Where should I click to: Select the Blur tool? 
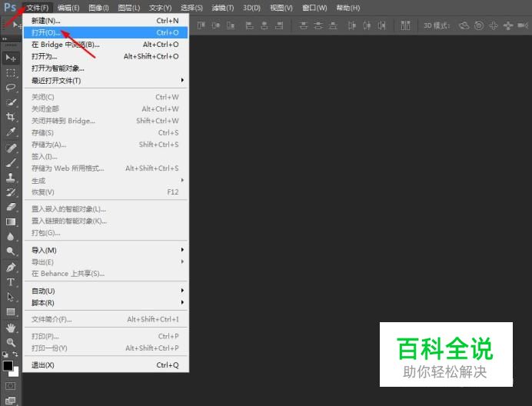click(x=11, y=236)
